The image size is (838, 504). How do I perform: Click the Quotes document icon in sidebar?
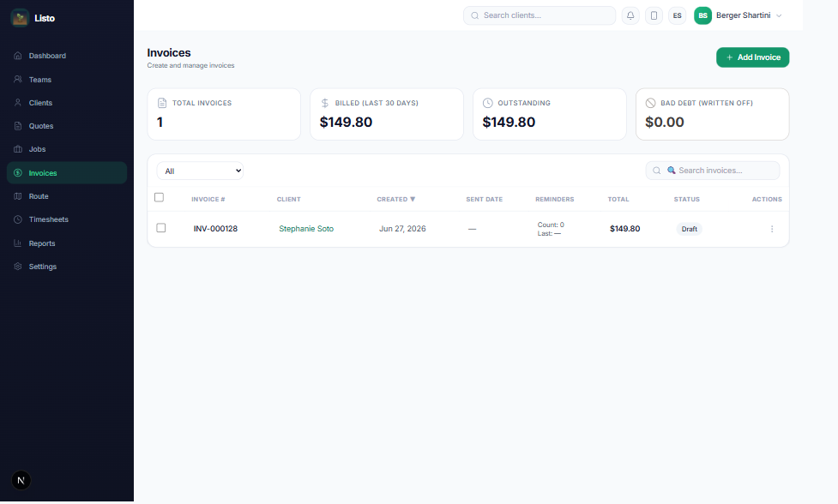18,126
